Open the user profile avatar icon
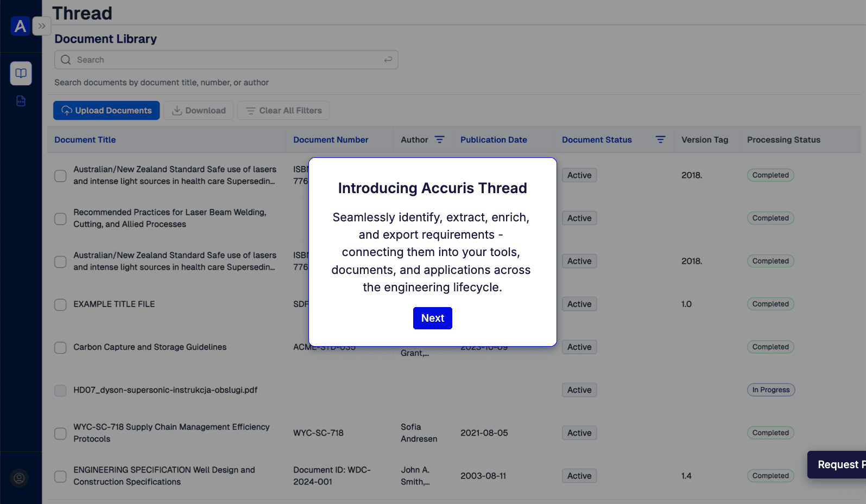The height and width of the screenshot is (504, 866). pos(19,478)
